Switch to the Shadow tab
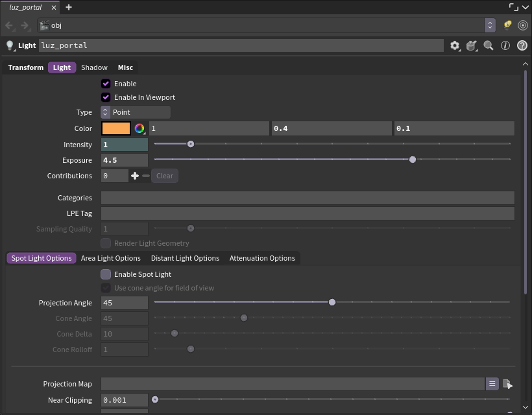Screen dimensions: 532x415 click(94, 67)
